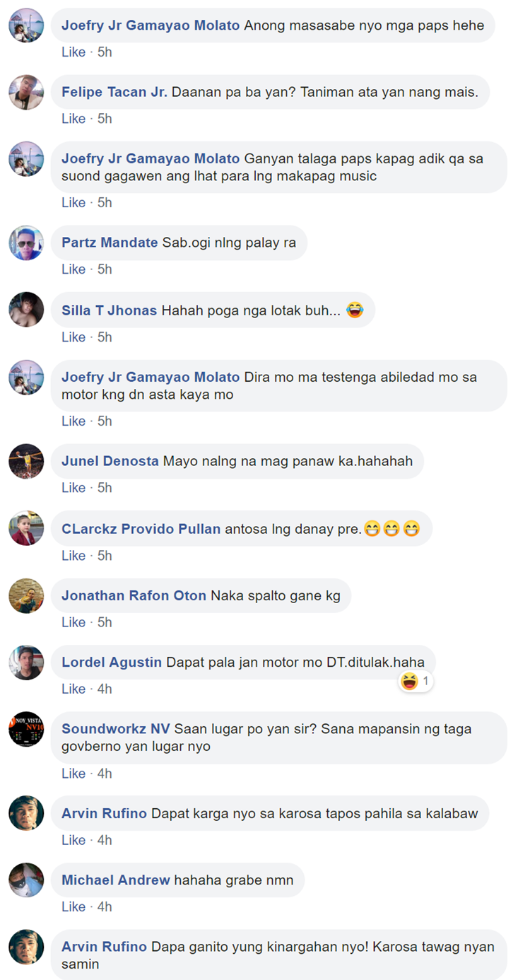This screenshot has width=530, height=980.
Task: Click Soundworkz NV's page logo
Action: pyautogui.click(x=26, y=729)
